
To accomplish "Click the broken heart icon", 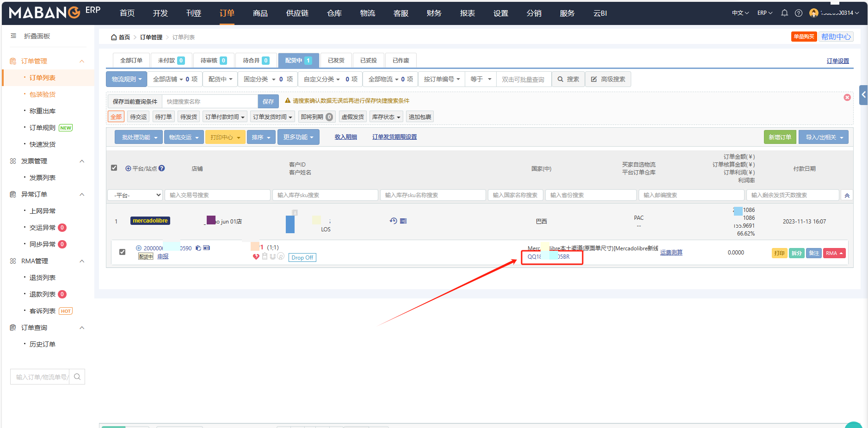I will point(256,257).
